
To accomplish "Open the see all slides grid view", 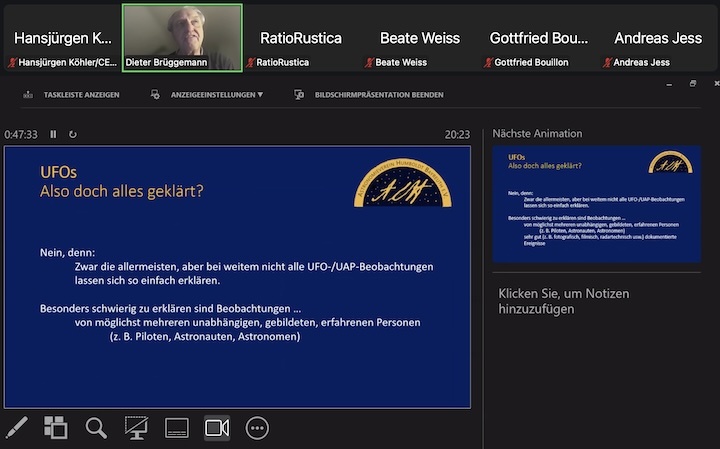I will [x=56, y=428].
